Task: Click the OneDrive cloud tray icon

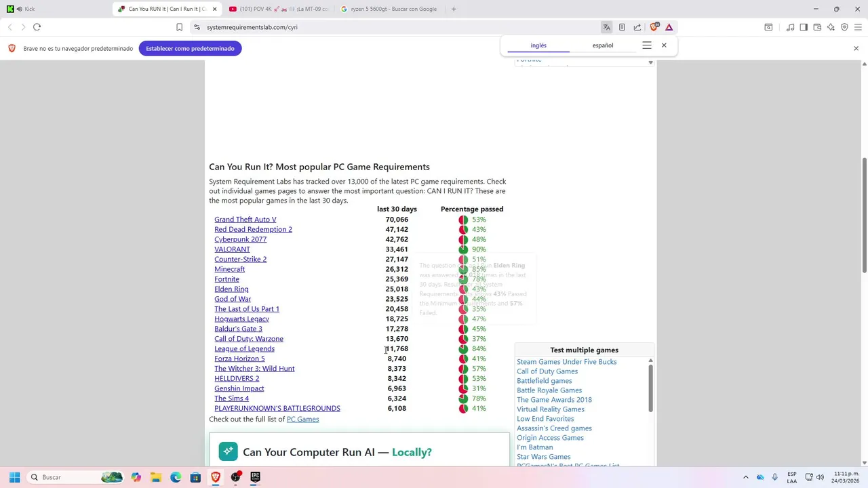Action: coord(760,477)
